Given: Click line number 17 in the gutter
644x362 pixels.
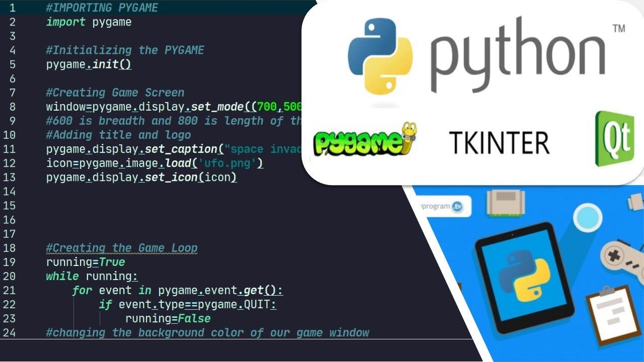Looking at the screenshot, I should coord(10,234).
